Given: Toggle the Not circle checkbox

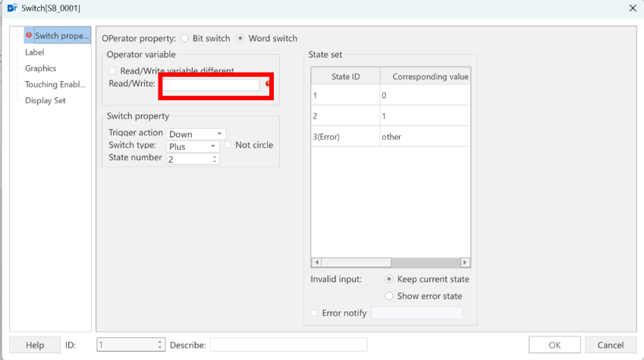Looking at the screenshot, I should [x=228, y=145].
